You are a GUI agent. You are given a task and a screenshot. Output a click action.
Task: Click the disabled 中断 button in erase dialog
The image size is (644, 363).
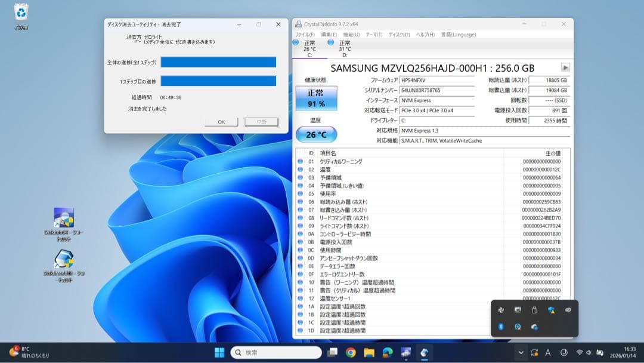(x=261, y=122)
